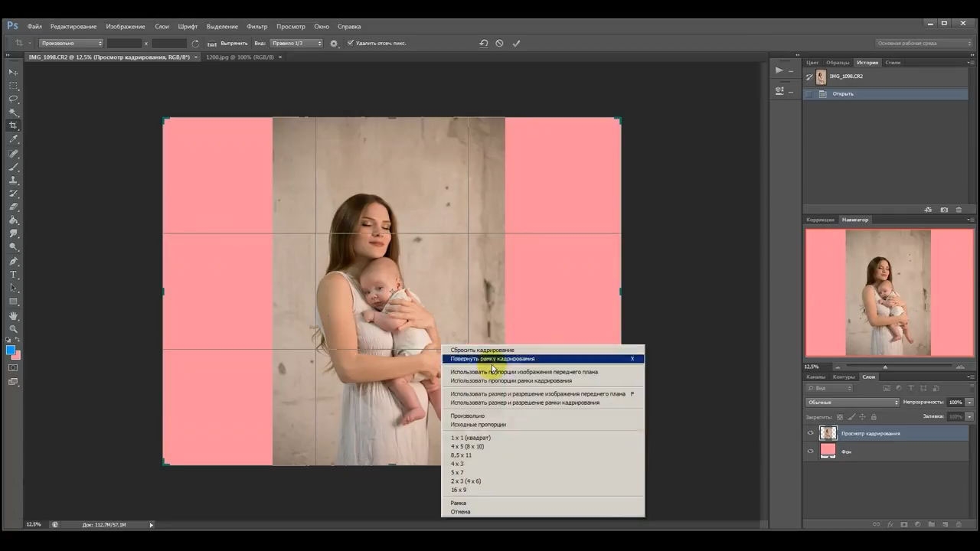
Task: Toggle the Delete Cropped Pixels checkbox
Action: tap(351, 43)
